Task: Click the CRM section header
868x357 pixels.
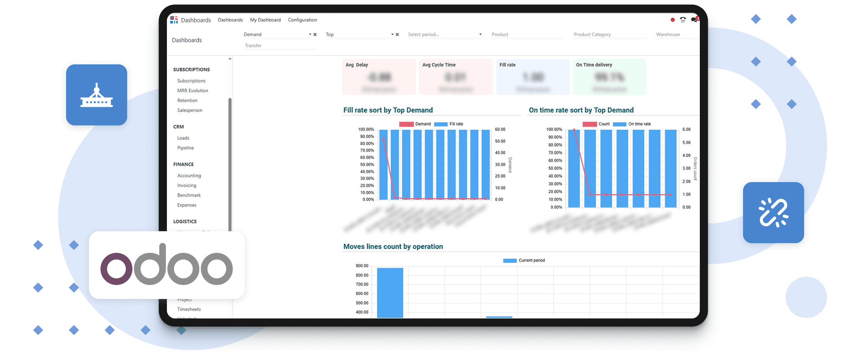Action: click(x=178, y=127)
